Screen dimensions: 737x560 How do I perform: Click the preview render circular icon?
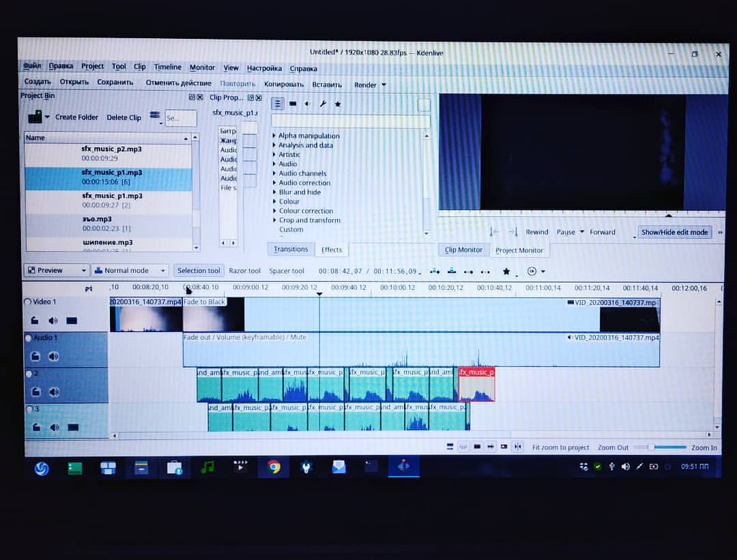pyautogui.click(x=532, y=271)
